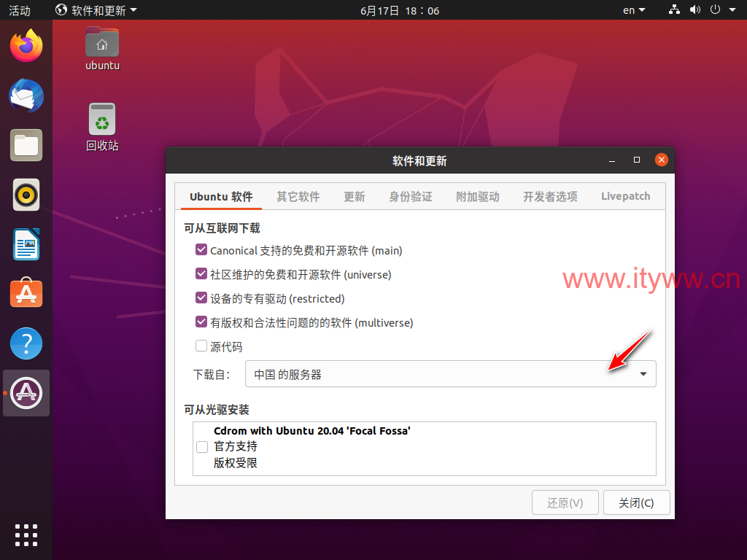Toggle universe community software checkbox
747x560 pixels.
click(201, 274)
